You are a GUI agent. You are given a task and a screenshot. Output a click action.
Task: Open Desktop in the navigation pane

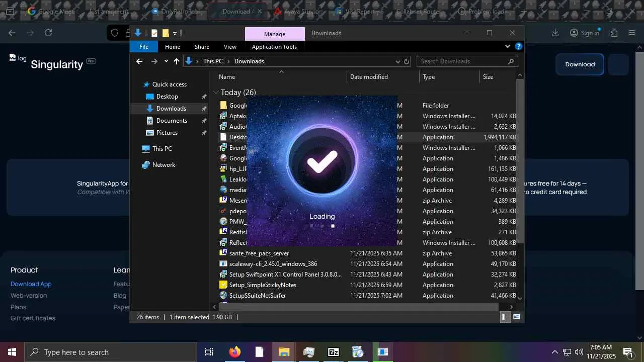(167, 97)
